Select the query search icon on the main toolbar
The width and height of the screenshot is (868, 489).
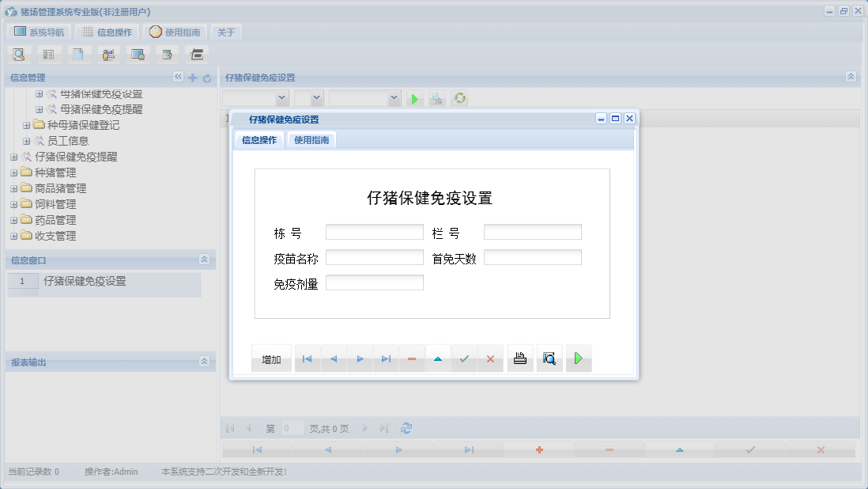tap(19, 54)
